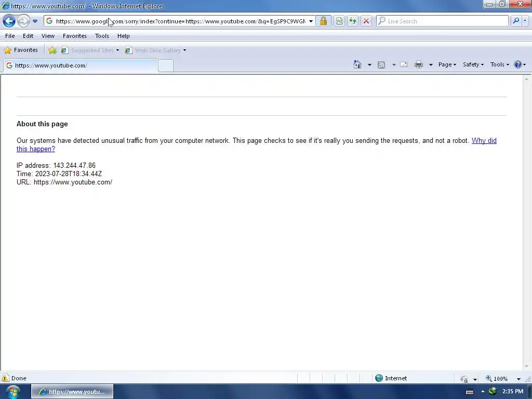Open the recent pages dropdown arrow
The height and width of the screenshot is (399, 532).
(x=35, y=21)
